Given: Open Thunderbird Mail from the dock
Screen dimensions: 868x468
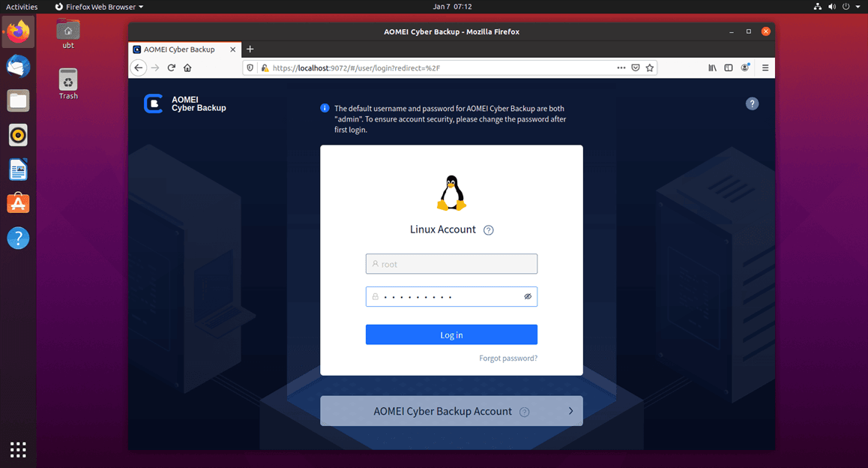Looking at the screenshot, I should pyautogui.click(x=18, y=67).
